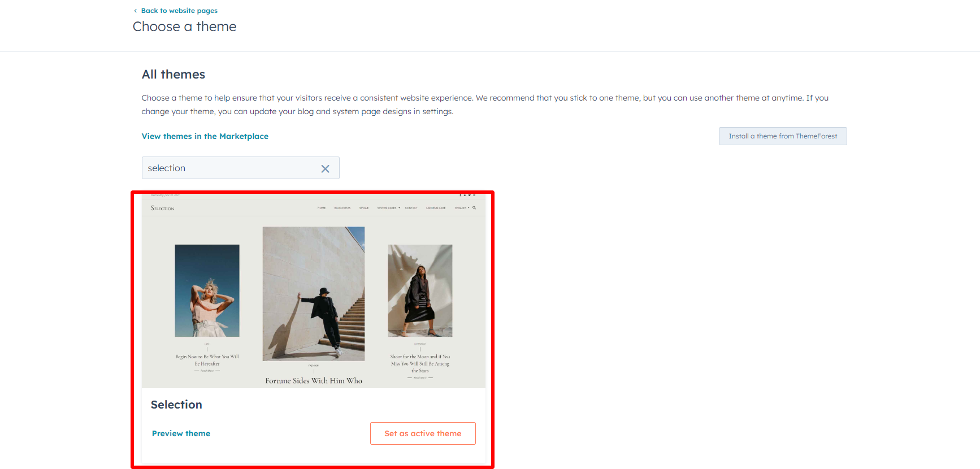Image resolution: width=980 pixels, height=469 pixels.
Task: Select Landing Page menu item in preview
Action: point(436,208)
